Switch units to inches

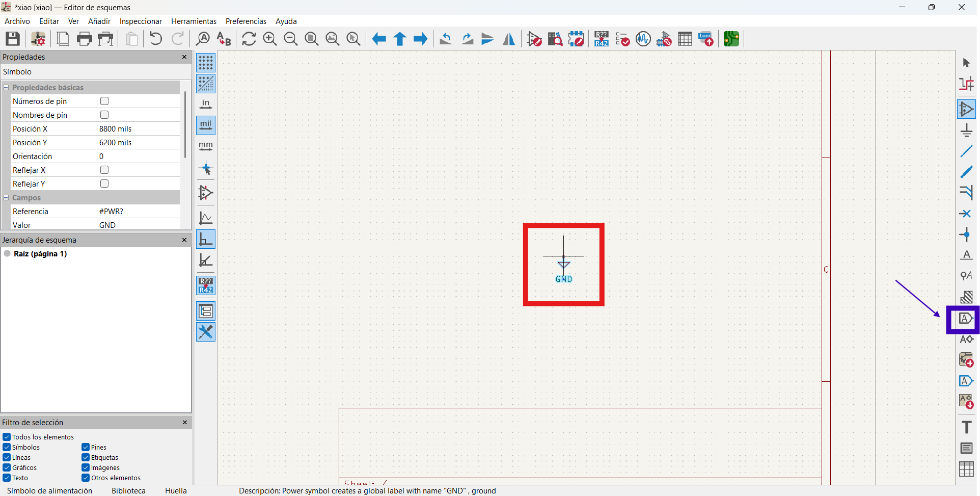coord(206,105)
